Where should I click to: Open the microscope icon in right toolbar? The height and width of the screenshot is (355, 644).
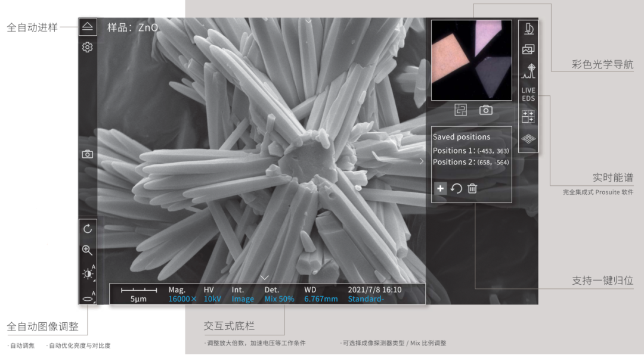(x=528, y=29)
